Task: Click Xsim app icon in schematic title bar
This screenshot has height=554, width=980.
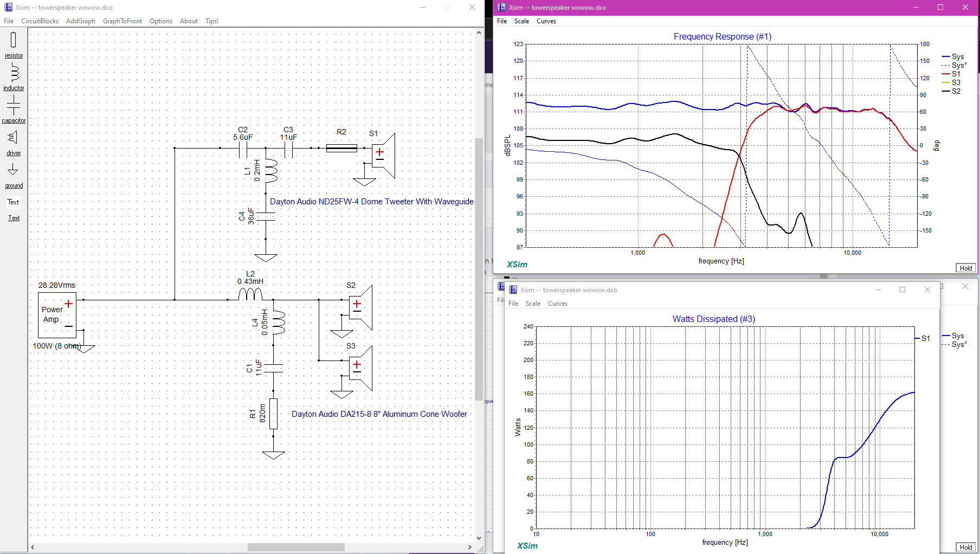Action: pyautogui.click(x=8, y=7)
